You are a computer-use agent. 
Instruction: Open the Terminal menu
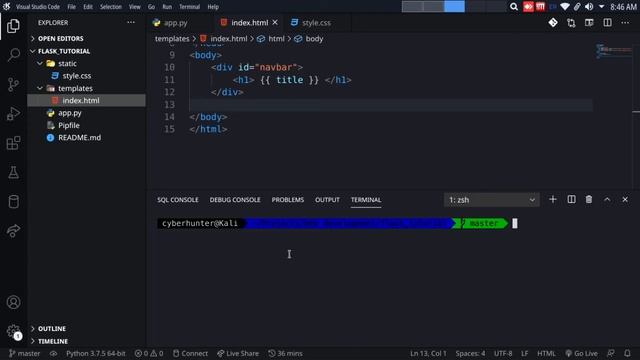pyautogui.click(x=189, y=7)
